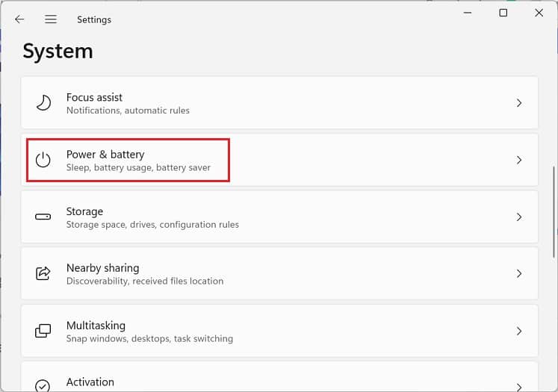Select the Storage settings label
Image resolution: width=558 pixels, height=392 pixels.
pyautogui.click(x=84, y=211)
